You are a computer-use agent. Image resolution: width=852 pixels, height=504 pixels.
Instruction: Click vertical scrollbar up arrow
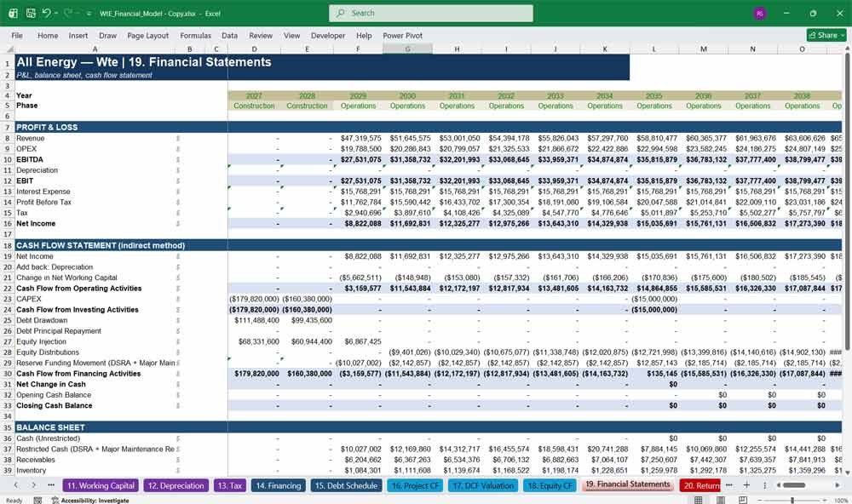tap(847, 49)
